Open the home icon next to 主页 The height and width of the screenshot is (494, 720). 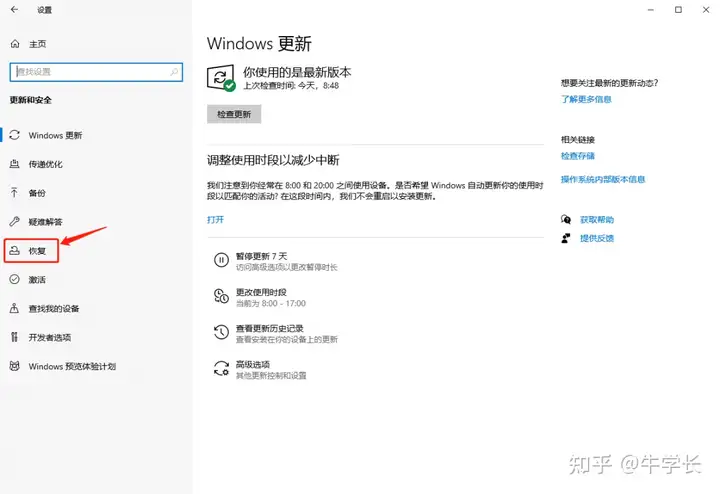pos(15,44)
